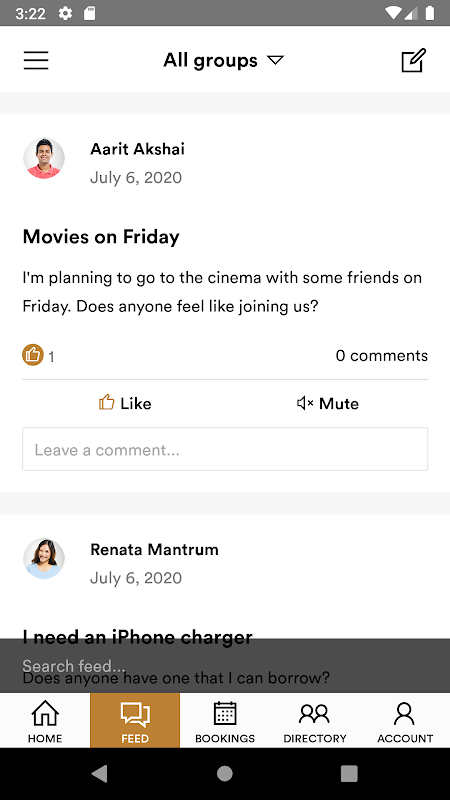The height and width of the screenshot is (800, 450).
Task: Tap the Android back navigation button
Action: click(x=99, y=774)
